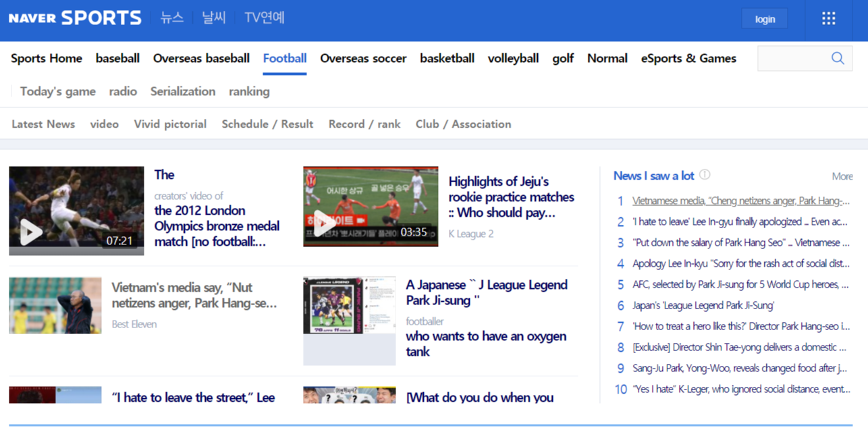The width and height of the screenshot is (868, 428).
Task: Open the Park Hang-seo article thumbnail
Action: pos(55,306)
